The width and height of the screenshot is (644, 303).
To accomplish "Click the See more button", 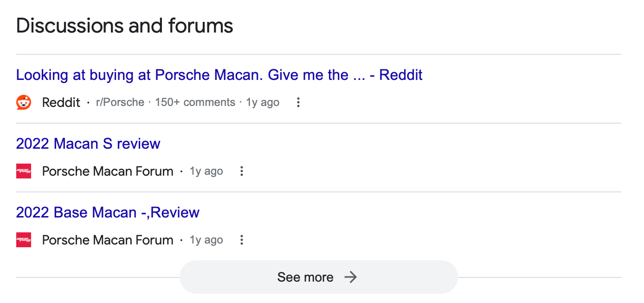I will (318, 277).
